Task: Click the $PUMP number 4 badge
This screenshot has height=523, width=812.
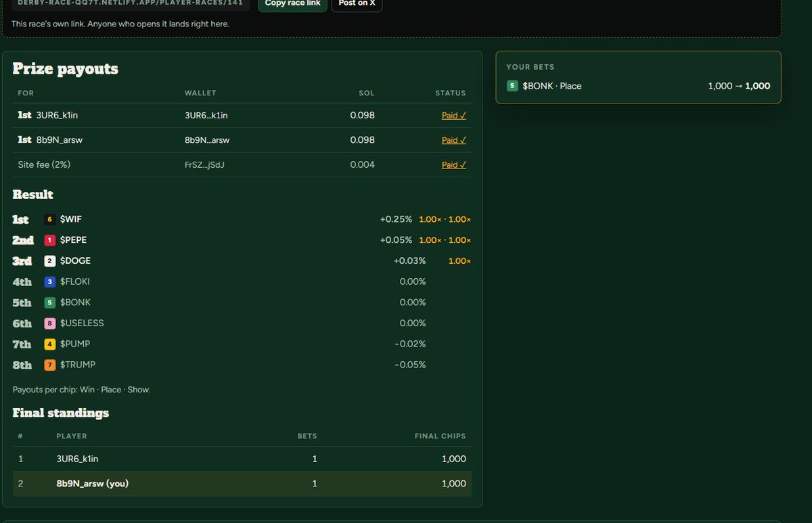Action: pos(49,344)
